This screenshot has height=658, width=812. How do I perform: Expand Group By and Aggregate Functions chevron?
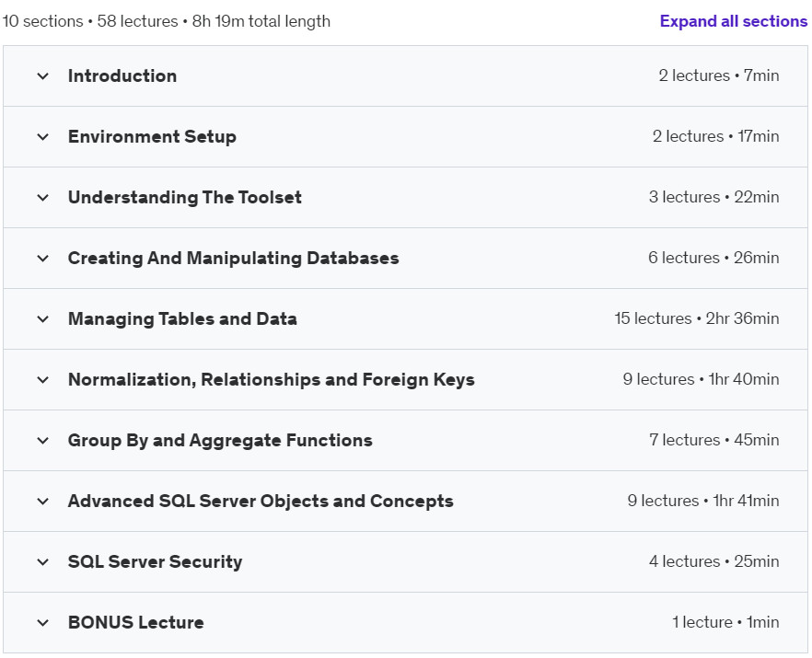(43, 441)
